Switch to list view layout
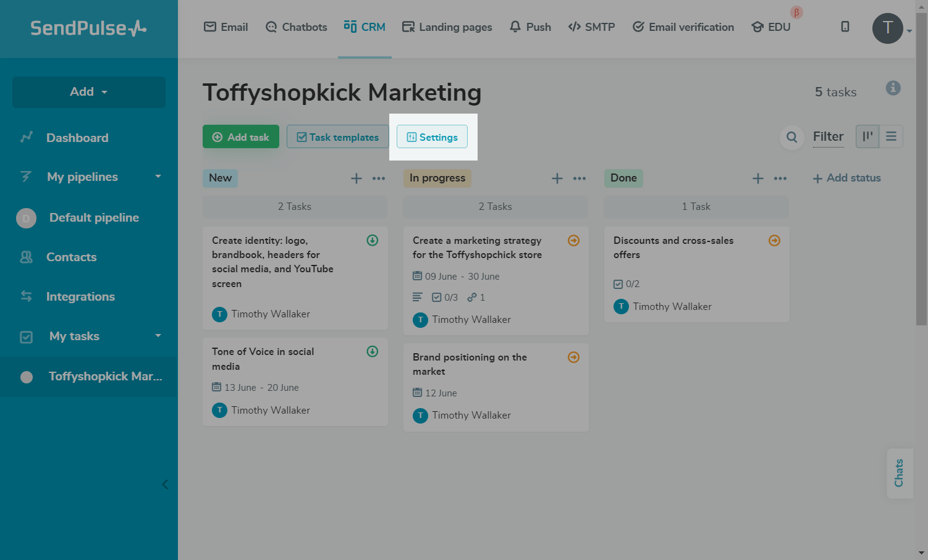 pyautogui.click(x=891, y=136)
